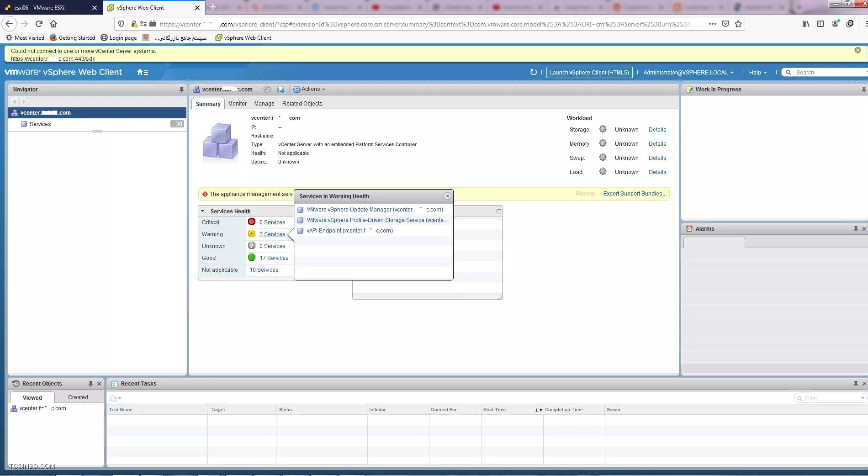Click the green Good status icon

click(x=252, y=258)
